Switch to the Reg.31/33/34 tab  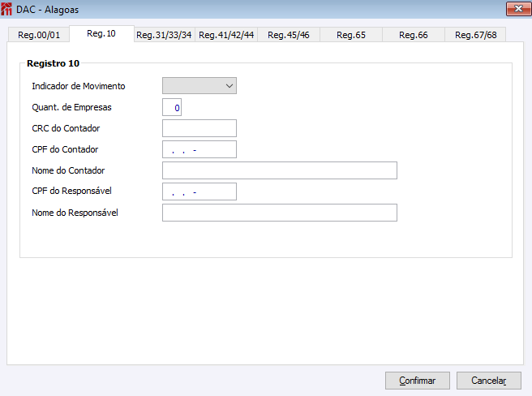pyautogui.click(x=164, y=35)
